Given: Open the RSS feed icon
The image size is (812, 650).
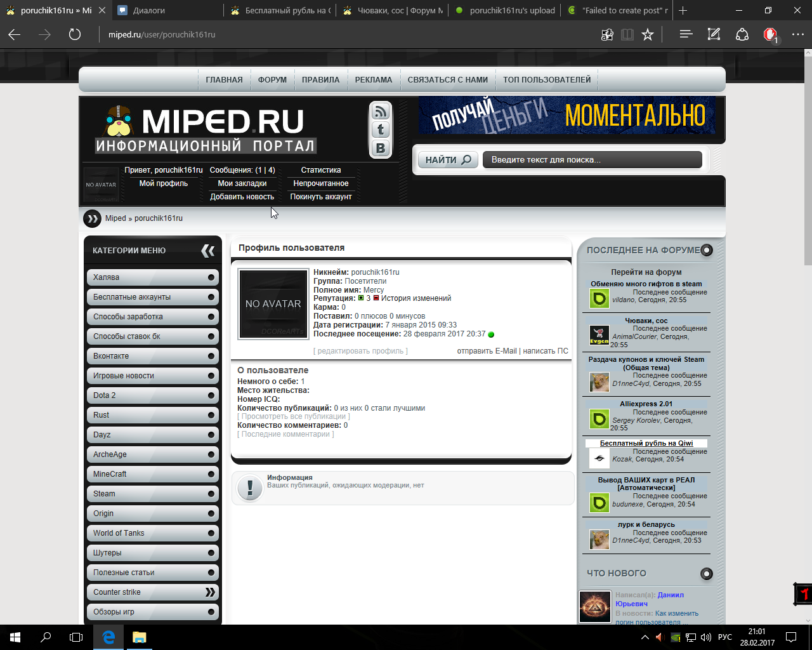Looking at the screenshot, I should click(381, 112).
